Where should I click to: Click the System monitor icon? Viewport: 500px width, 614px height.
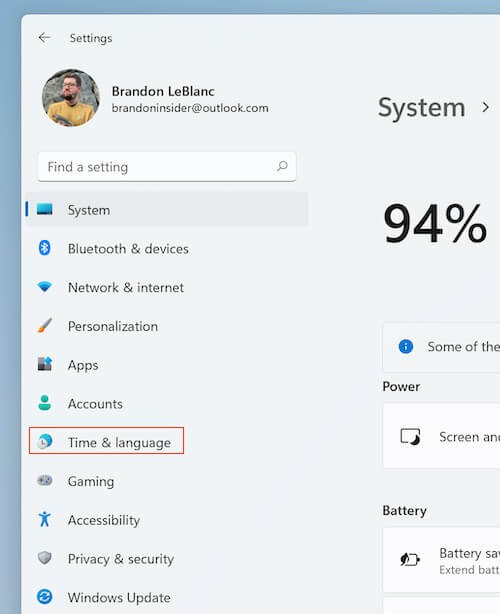coord(45,209)
